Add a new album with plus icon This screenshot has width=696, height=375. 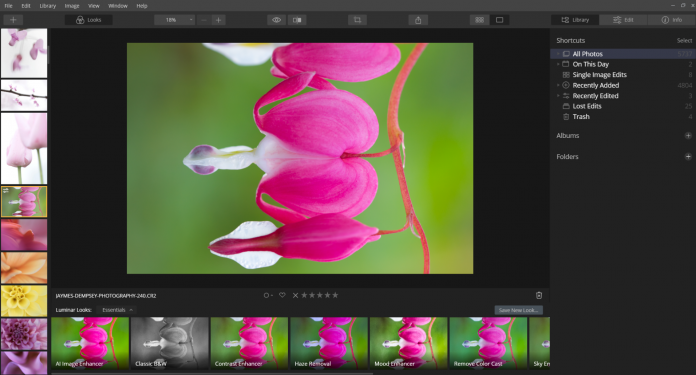coord(688,135)
